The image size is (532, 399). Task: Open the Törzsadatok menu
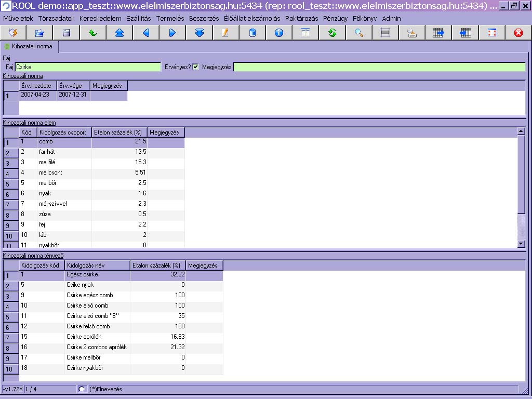56,18
